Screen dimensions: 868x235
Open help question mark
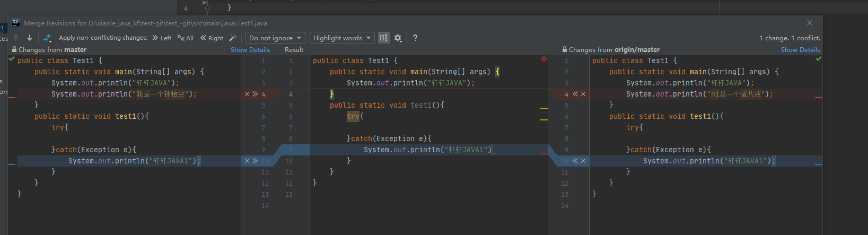tap(415, 38)
